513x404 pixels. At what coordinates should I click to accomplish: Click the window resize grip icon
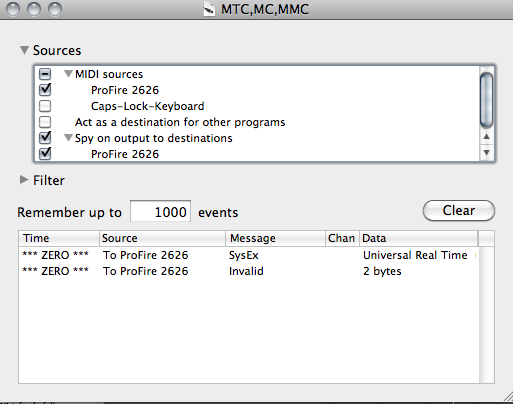point(508,396)
